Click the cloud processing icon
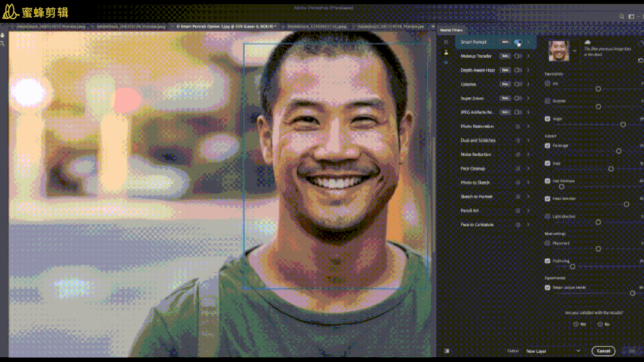This screenshot has width=644, height=362. [x=587, y=42]
